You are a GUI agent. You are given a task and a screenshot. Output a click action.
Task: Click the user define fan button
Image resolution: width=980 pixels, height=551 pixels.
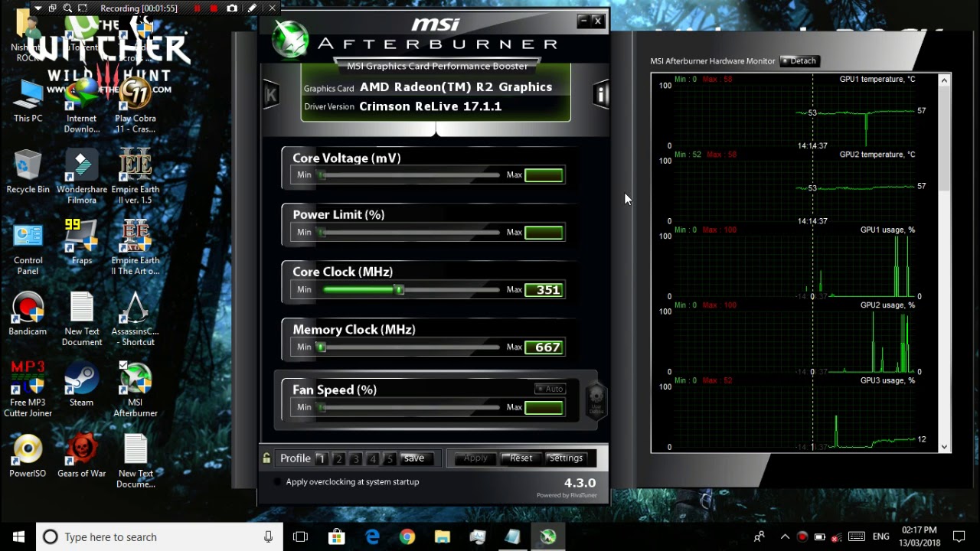click(596, 400)
